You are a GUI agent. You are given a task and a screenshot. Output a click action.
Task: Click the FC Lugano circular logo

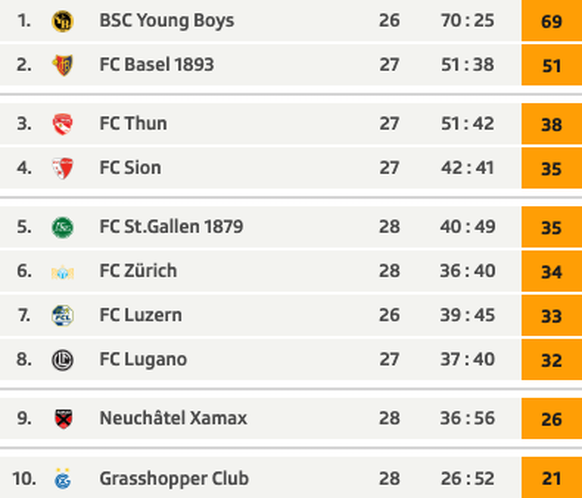pyautogui.click(x=62, y=360)
